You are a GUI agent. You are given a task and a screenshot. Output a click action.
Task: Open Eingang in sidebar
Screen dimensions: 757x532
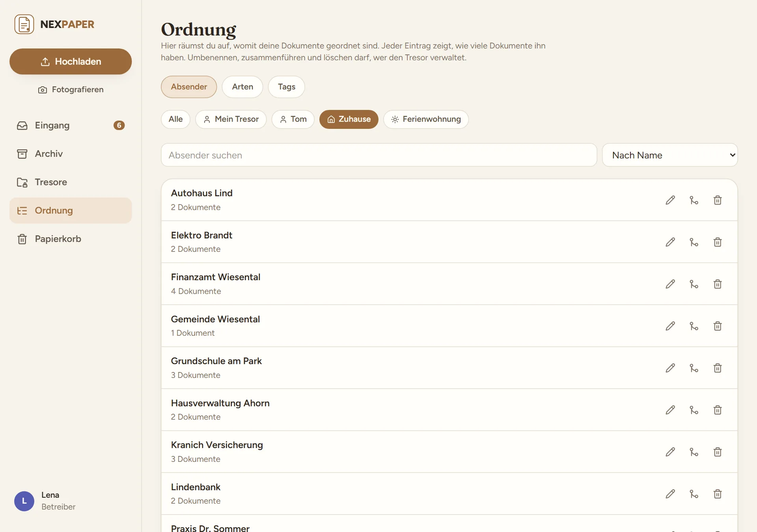[71, 125]
